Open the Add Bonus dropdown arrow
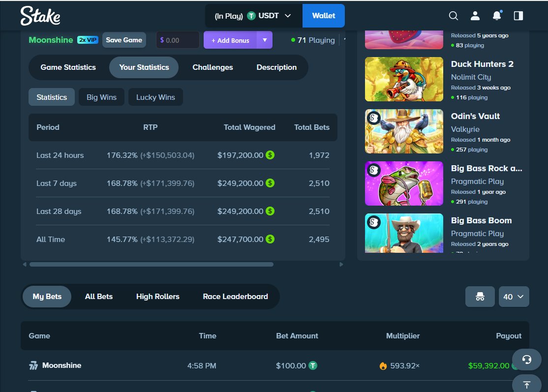 tap(265, 40)
